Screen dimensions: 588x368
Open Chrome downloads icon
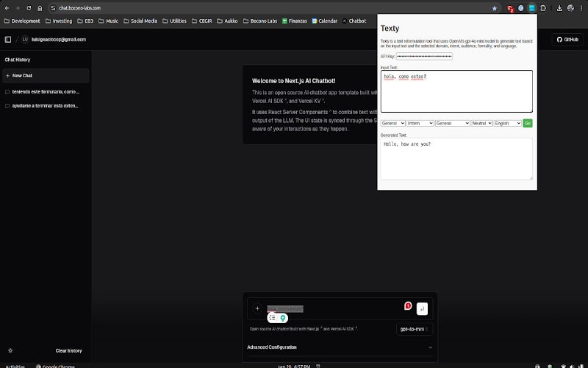pos(559,8)
